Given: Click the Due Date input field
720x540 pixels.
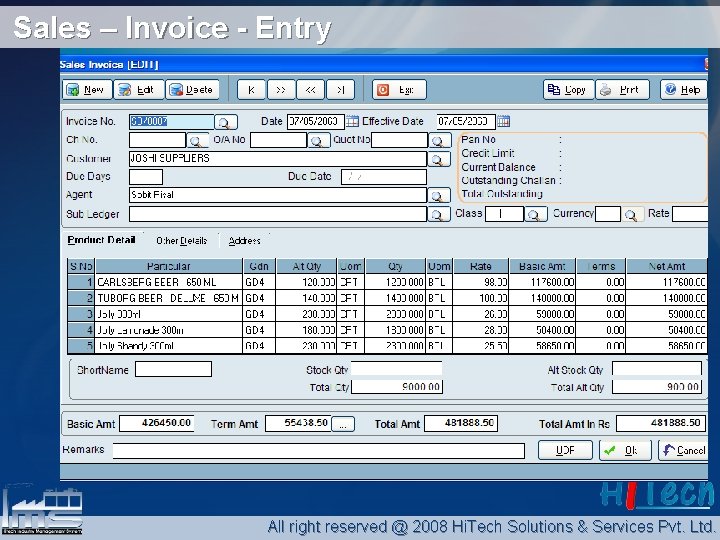Looking at the screenshot, I should [384, 177].
